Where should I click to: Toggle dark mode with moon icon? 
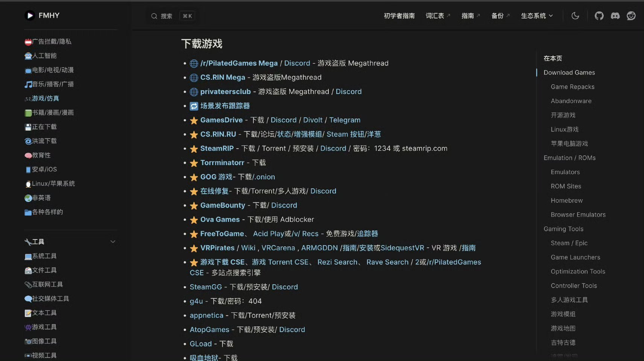click(x=575, y=16)
